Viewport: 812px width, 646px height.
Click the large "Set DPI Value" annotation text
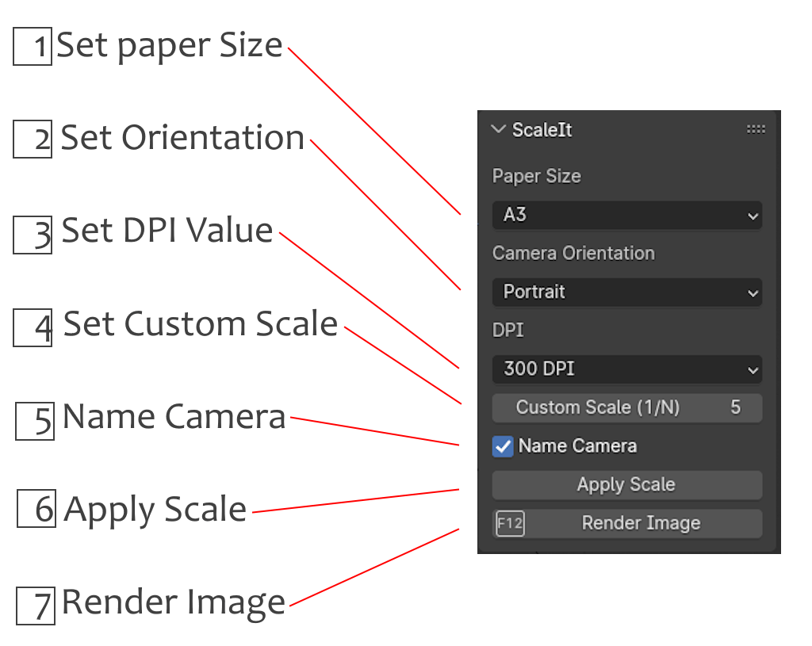click(x=167, y=231)
